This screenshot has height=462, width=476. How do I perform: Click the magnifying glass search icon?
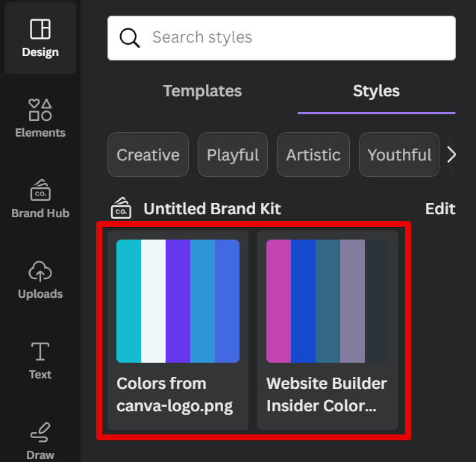coord(130,37)
